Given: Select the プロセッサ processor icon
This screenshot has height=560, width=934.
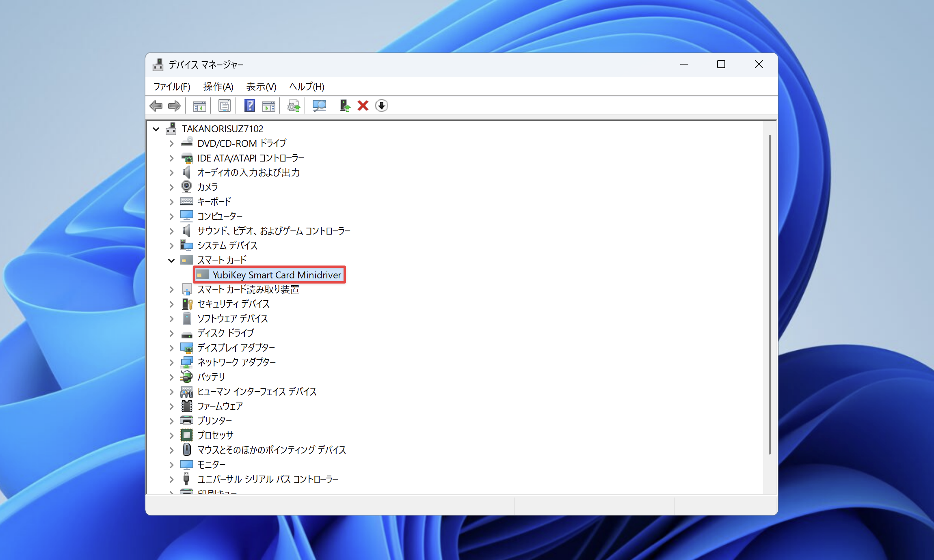Looking at the screenshot, I should [187, 435].
